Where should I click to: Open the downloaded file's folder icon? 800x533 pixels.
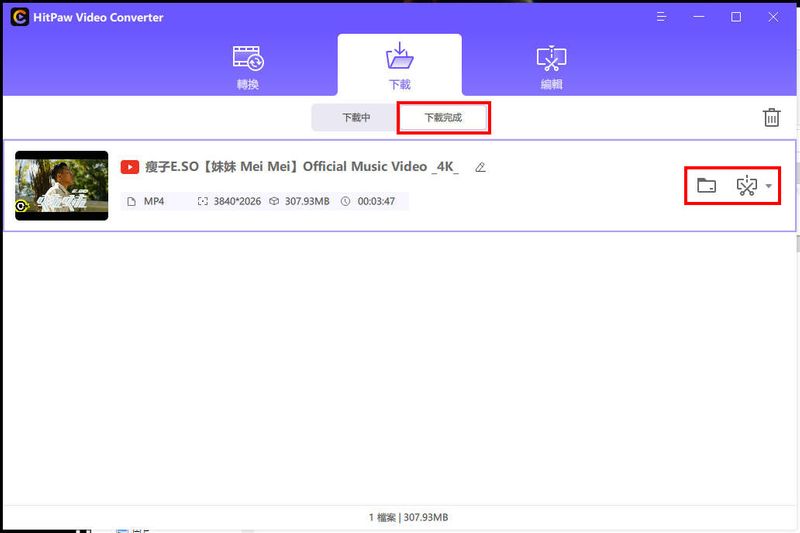click(707, 186)
